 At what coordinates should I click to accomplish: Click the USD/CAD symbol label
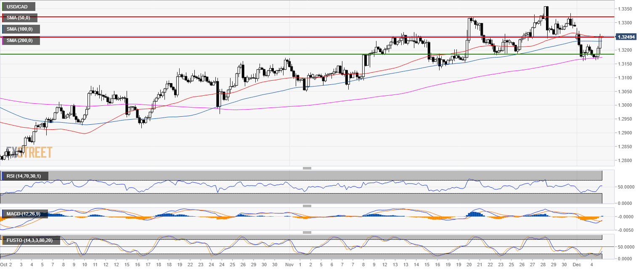click(18, 6)
